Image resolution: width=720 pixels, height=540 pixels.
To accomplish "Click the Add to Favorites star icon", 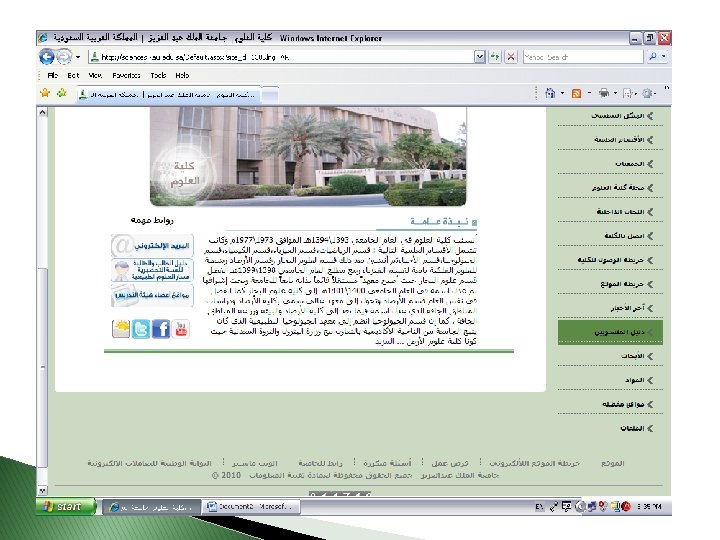I will (61, 93).
